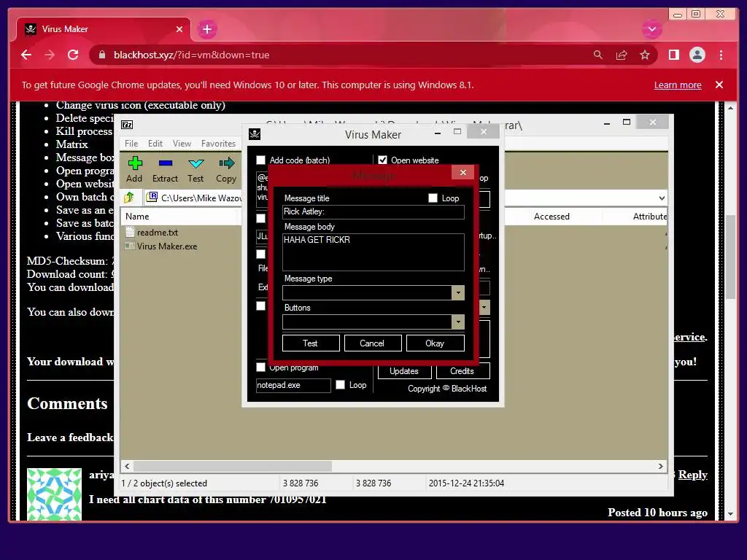Expand the Buttons dropdown

458,322
